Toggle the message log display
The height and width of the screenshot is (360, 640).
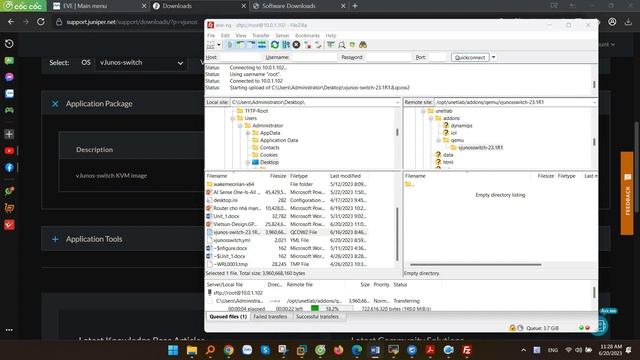coord(229,45)
